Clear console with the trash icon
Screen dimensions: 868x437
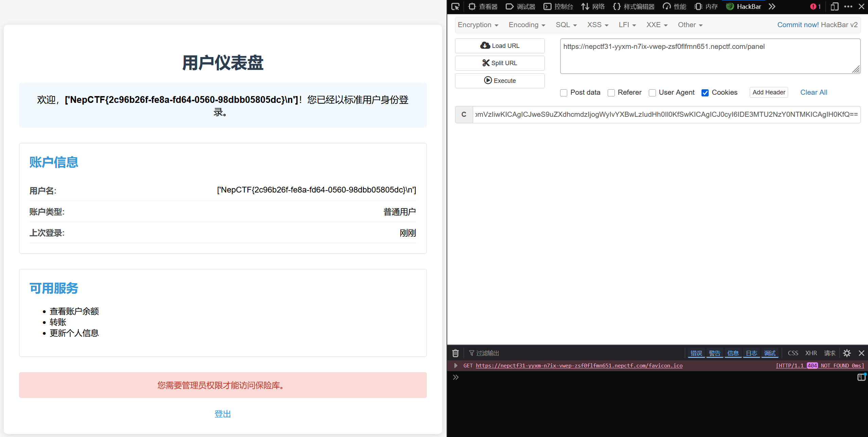(x=455, y=353)
